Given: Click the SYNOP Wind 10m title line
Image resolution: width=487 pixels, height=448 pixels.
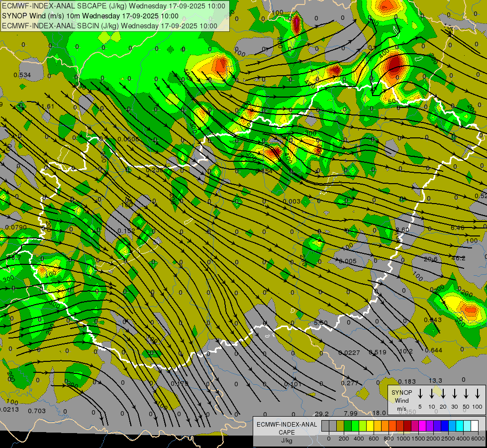Looking at the screenshot, I should tap(90, 16).
